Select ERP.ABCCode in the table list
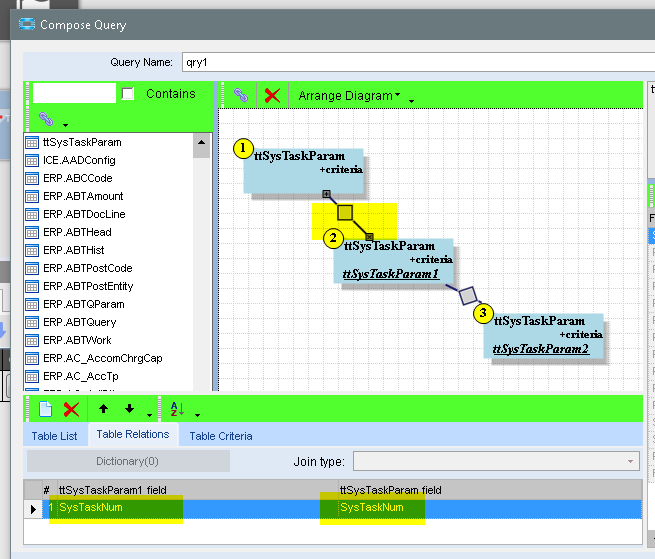655x559 pixels. 78,178
